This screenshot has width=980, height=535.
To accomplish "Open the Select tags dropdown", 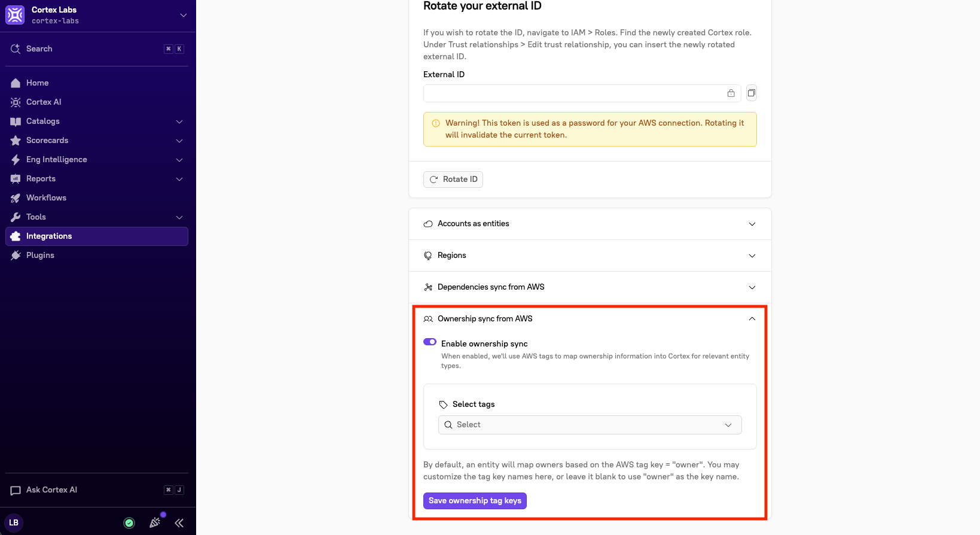I will click(x=590, y=425).
